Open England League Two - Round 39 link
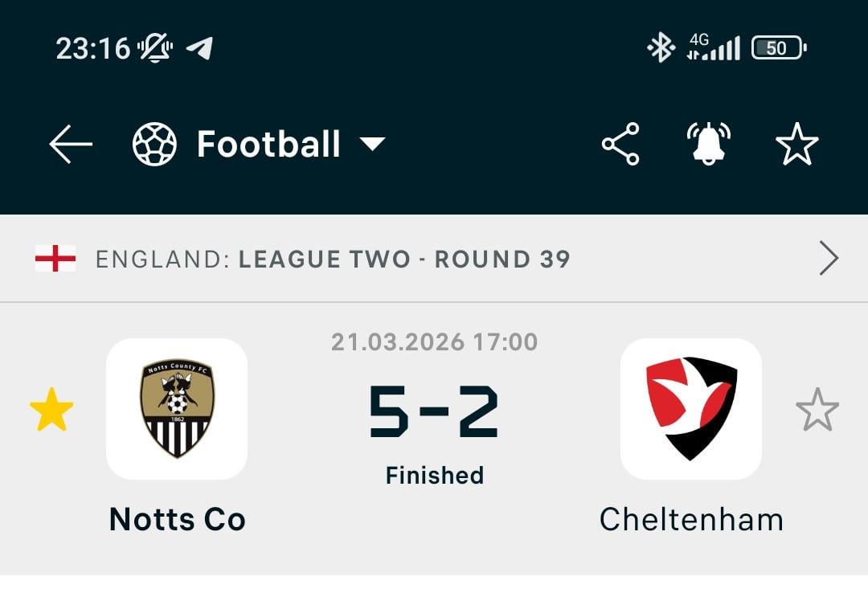This screenshot has height=597, width=868. [x=333, y=260]
